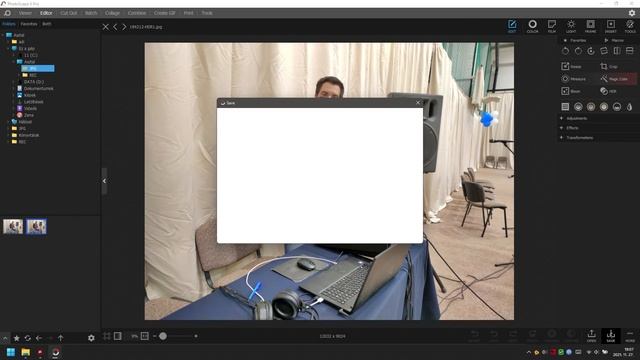Image resolution: width=640 pixels, height=360 pixels.
Task: Close the Save dialog
Action: click(418, 103)
